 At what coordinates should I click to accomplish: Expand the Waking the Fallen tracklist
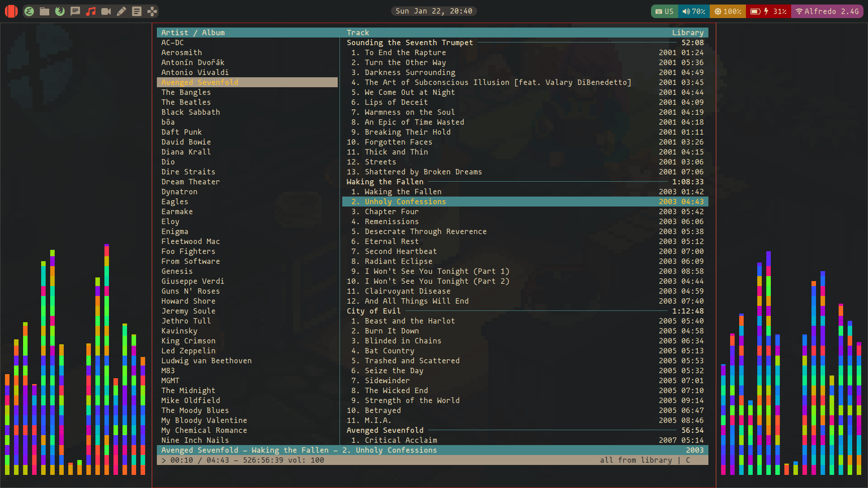(386, 181)
